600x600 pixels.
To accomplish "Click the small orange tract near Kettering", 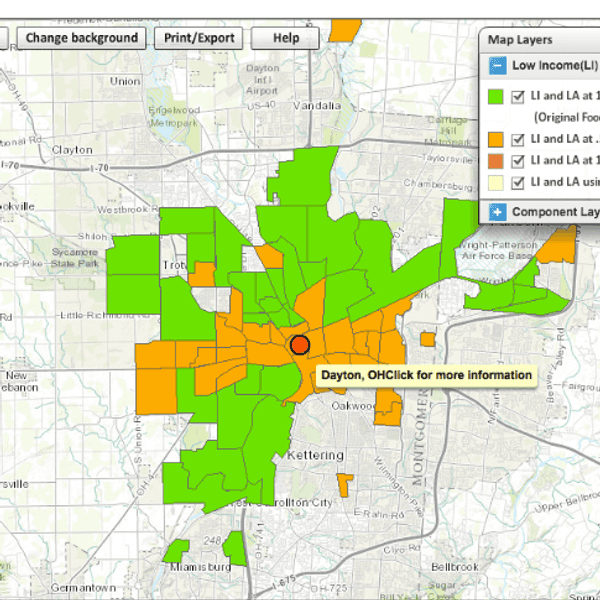I will (344, 484).
